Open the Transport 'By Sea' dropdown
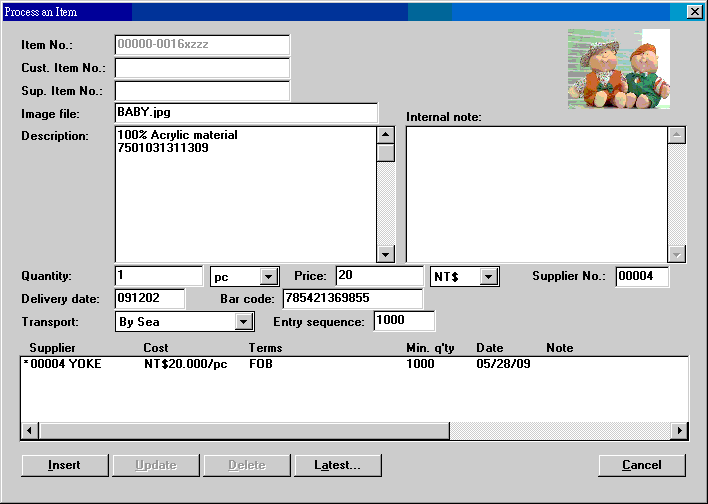Screen dimensions: 708x504 click(x=243, y=322)
